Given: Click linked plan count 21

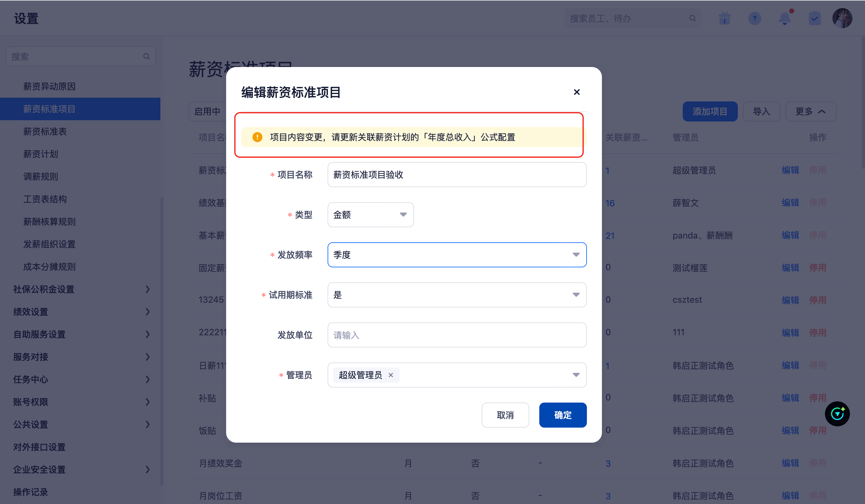Looking at the screenshot, I should click(x=610, y=236).
